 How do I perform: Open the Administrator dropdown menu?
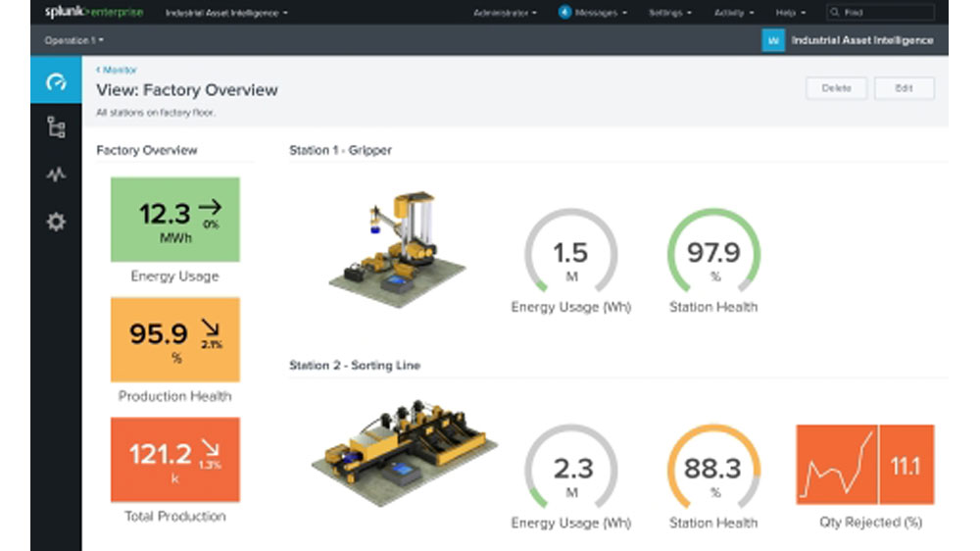[505, 14]
